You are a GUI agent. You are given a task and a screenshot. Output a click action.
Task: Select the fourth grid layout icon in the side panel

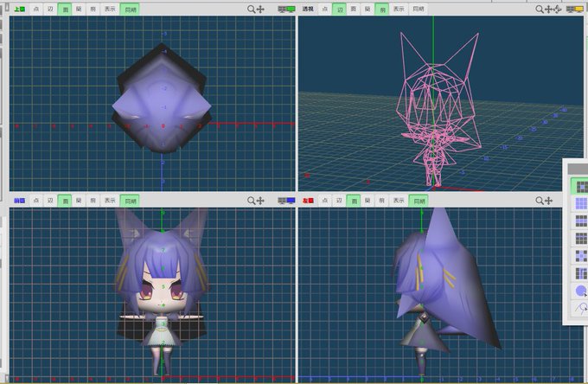580,238
